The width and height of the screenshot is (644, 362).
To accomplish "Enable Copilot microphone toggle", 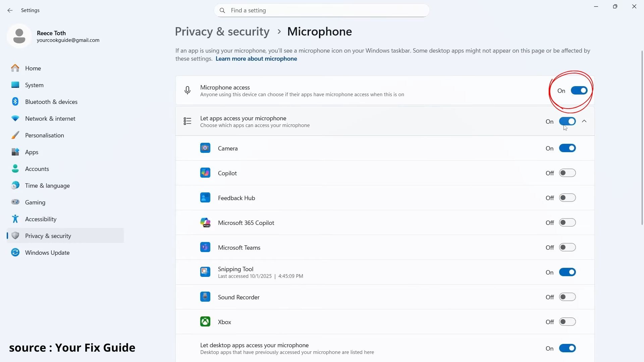I will [568, 173].
